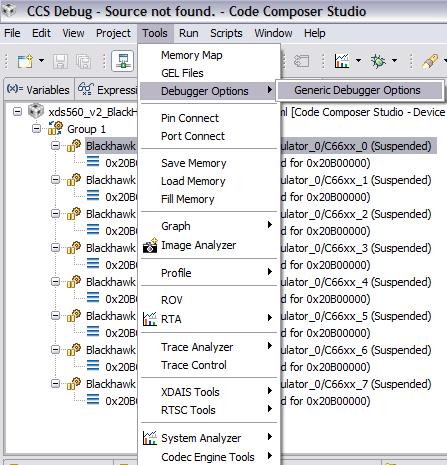447x465 pixels.
Task: Collapse the C66xx_6 core tree node
Action: 56,349
